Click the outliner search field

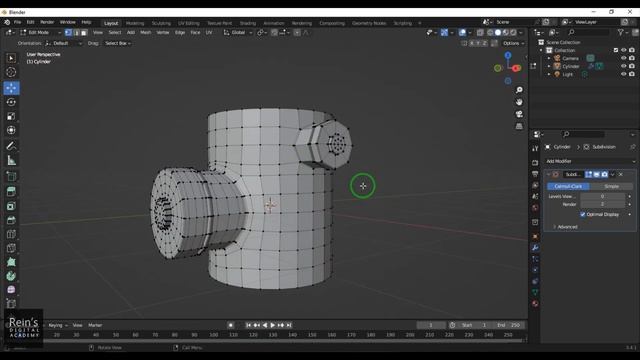pyautogui.click(x=588, y=32)
